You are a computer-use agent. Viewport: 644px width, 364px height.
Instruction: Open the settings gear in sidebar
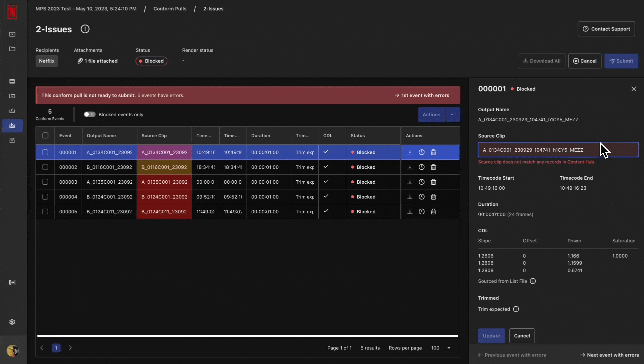pyautogui.click(x=12, y=322)
